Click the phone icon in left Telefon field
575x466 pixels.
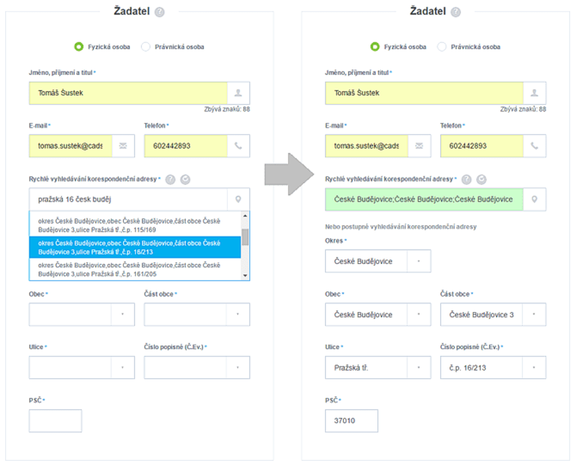tap(238, 146)
